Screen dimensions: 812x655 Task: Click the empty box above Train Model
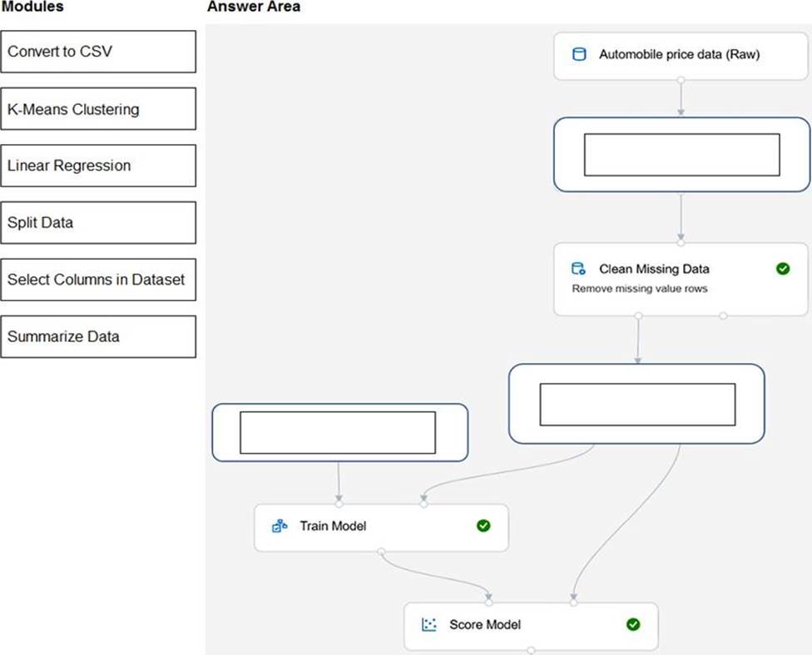tap(338, 433)
